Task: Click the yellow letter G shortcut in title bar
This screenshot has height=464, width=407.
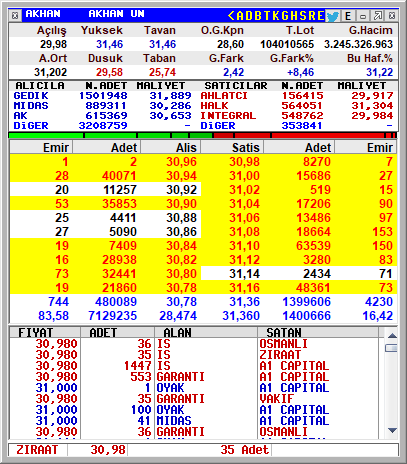Action: click(x=285, y=16)
